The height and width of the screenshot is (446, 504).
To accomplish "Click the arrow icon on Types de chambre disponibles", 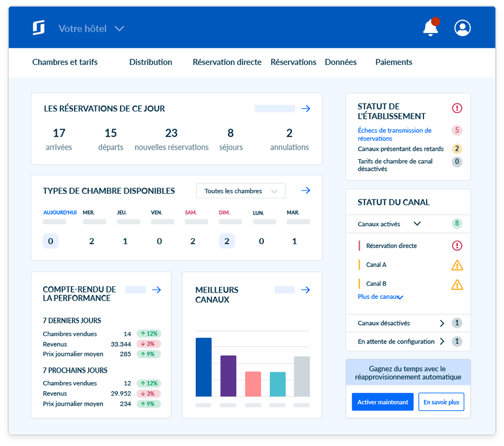I will pyautogui.click(x=306, y=191).
